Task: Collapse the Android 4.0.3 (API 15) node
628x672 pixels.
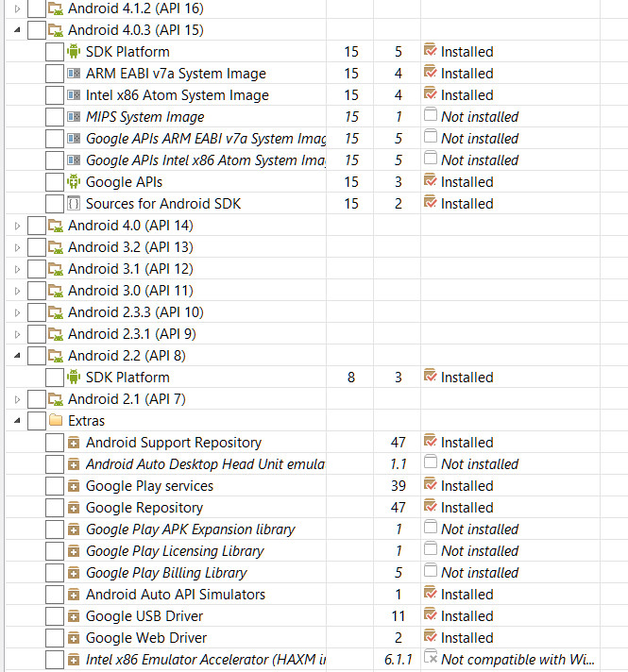Action: (17, 30)
